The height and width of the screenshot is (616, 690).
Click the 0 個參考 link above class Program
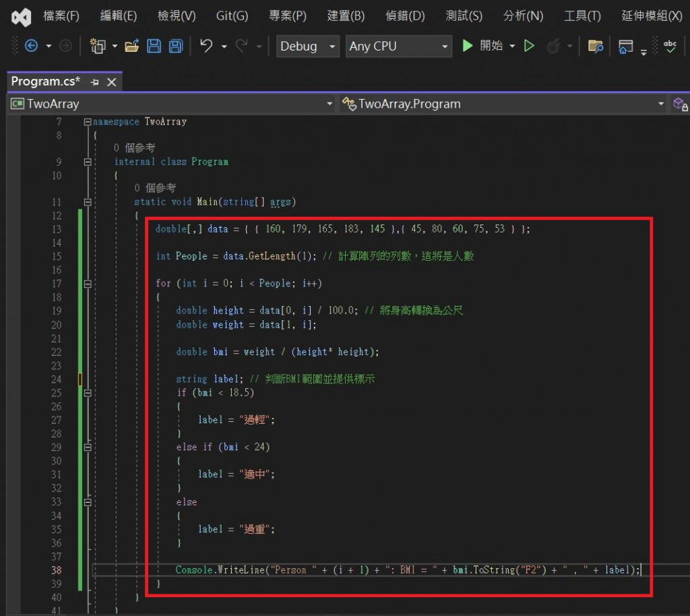click(134, 148)
